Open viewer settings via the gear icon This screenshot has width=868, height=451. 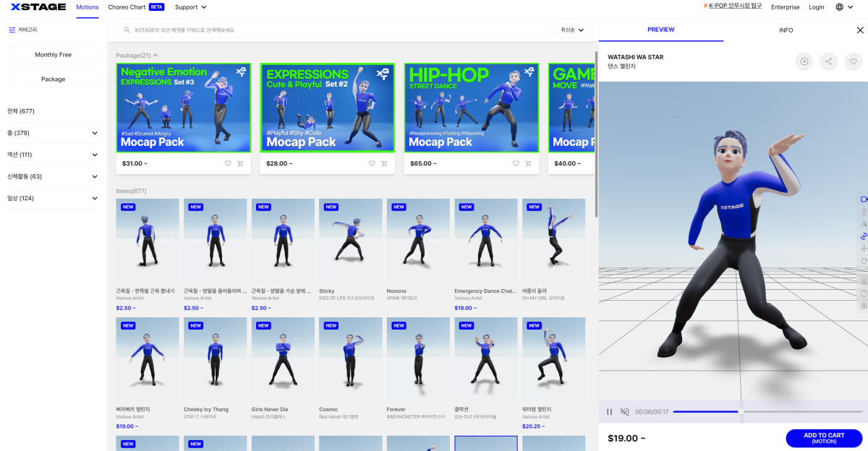[x=864, y=306]
